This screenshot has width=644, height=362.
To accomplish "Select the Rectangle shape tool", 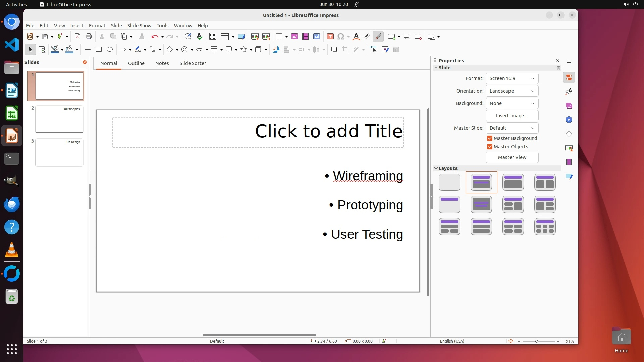I will pyautogui.click(x=98, y=50).
